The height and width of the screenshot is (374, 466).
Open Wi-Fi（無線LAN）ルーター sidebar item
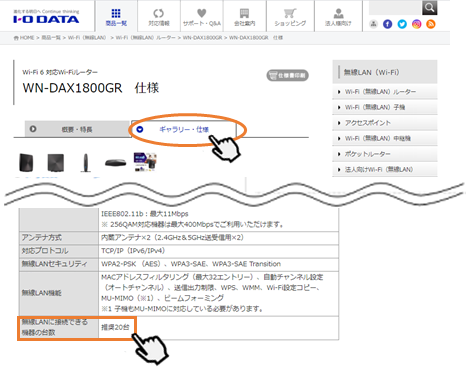point(385,92)
